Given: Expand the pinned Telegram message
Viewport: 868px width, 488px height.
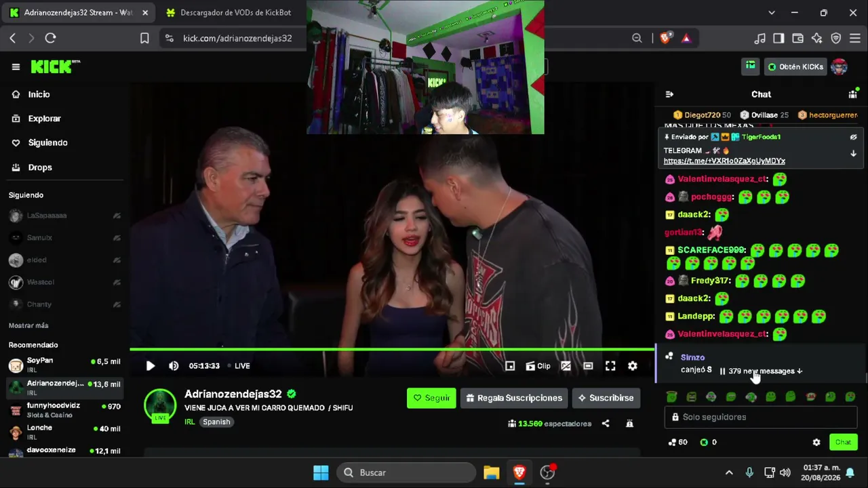Looking at the screenshot, I should (x=853, y=154).
